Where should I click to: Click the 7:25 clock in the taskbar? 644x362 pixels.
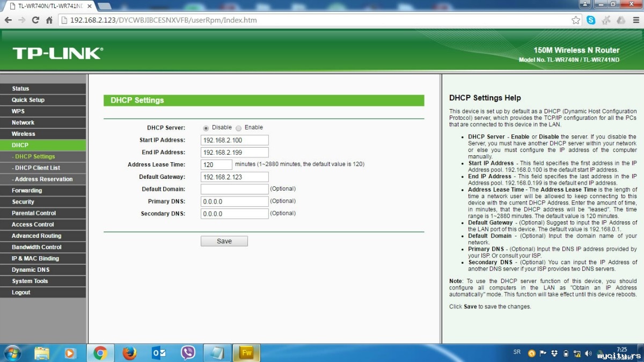623,350
